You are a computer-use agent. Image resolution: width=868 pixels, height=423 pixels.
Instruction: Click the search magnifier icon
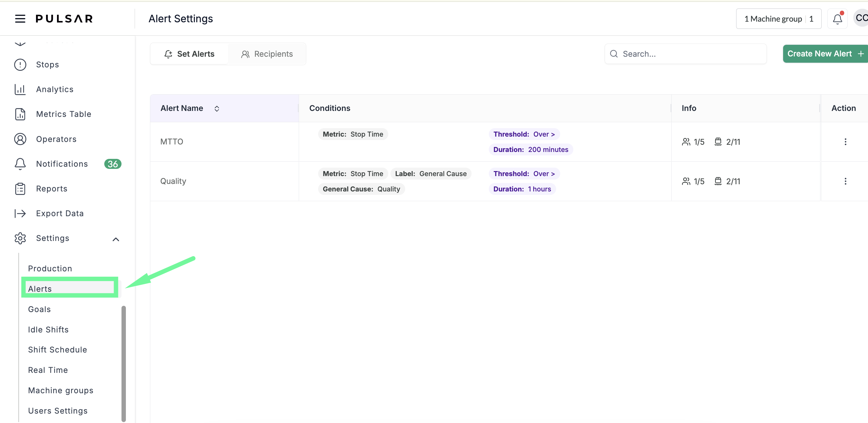click(x=614, y=54)
